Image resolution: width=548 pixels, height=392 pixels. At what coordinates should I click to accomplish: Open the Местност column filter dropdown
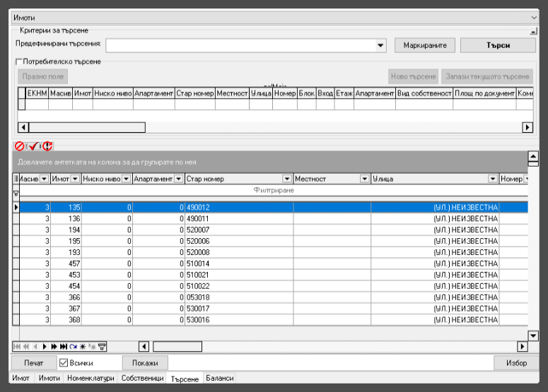pos(365,179)
